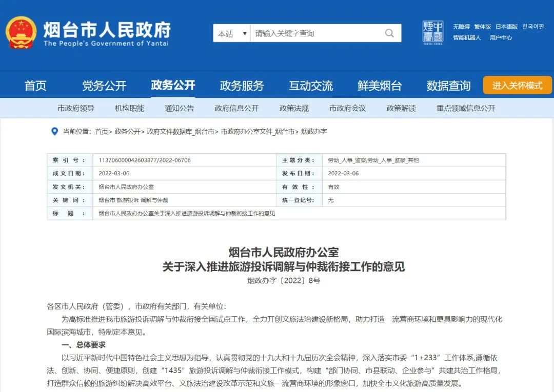554x392 pixels.
Task: Open the 政府信息公开 submenu link
Action: (236, 108)
